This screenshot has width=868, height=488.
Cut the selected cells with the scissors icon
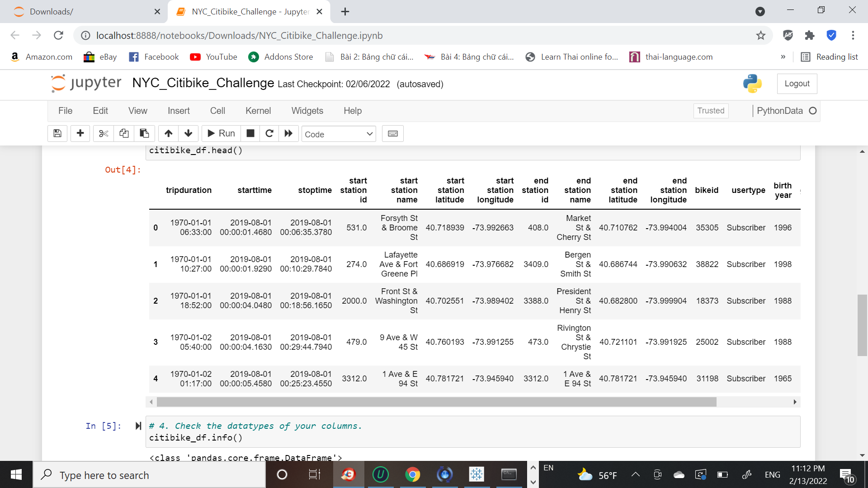tap(104, 134)
